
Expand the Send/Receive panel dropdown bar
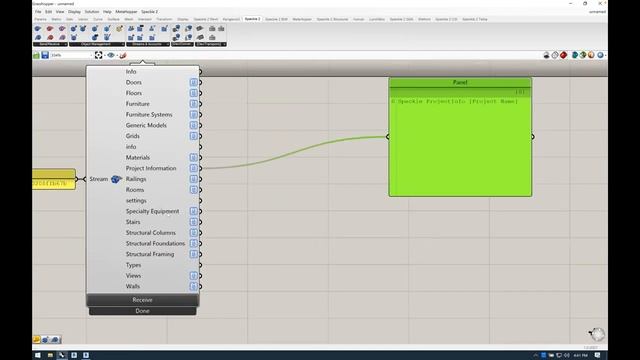tap(50, 44)
